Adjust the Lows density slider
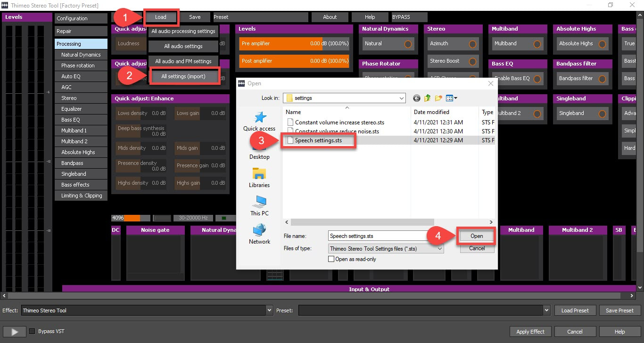 point(141,113)
